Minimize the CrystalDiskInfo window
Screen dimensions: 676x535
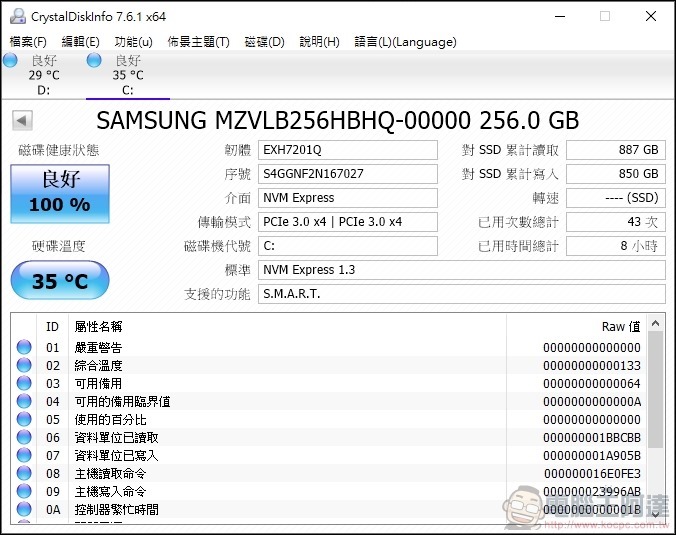(560, 16)
